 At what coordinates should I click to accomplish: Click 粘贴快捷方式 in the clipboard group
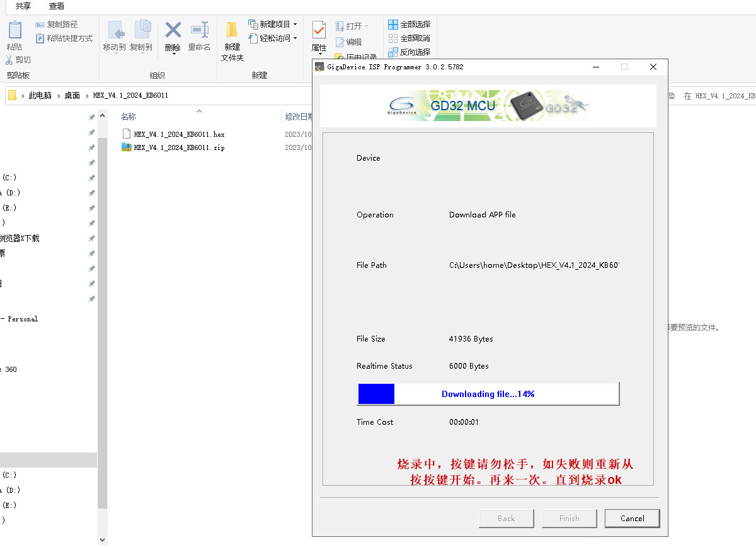[64, 38]
